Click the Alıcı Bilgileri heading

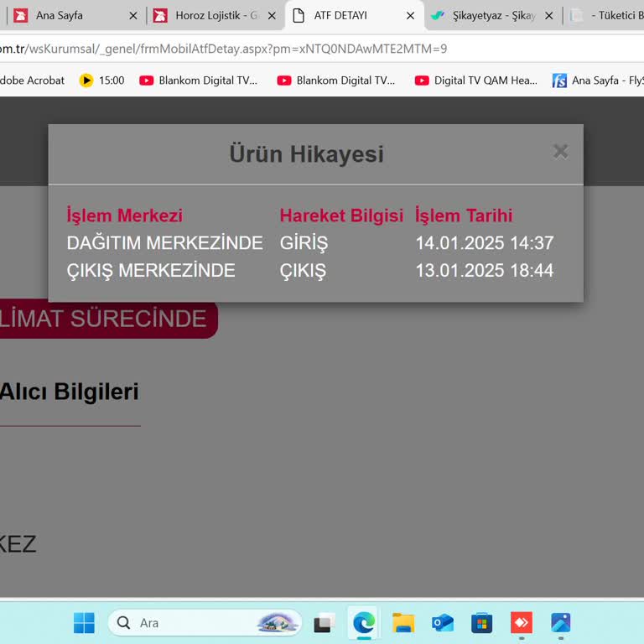point(70,392)
